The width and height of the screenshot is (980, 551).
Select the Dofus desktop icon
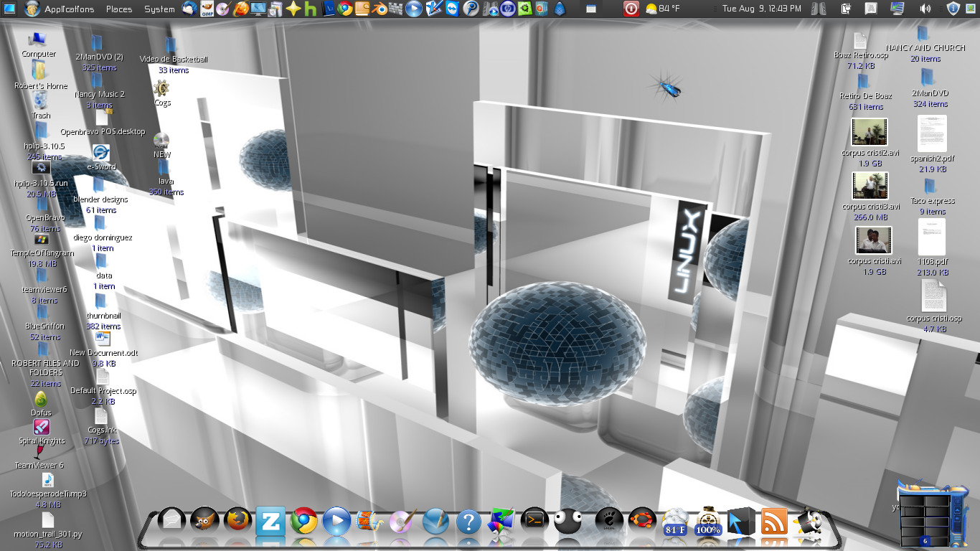(41, 404)
